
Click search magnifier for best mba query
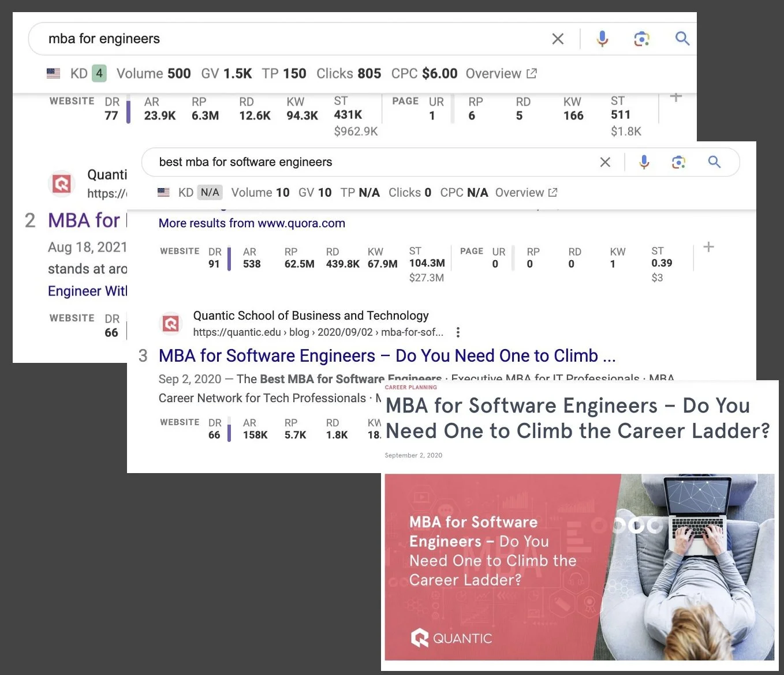coord(714,162)
